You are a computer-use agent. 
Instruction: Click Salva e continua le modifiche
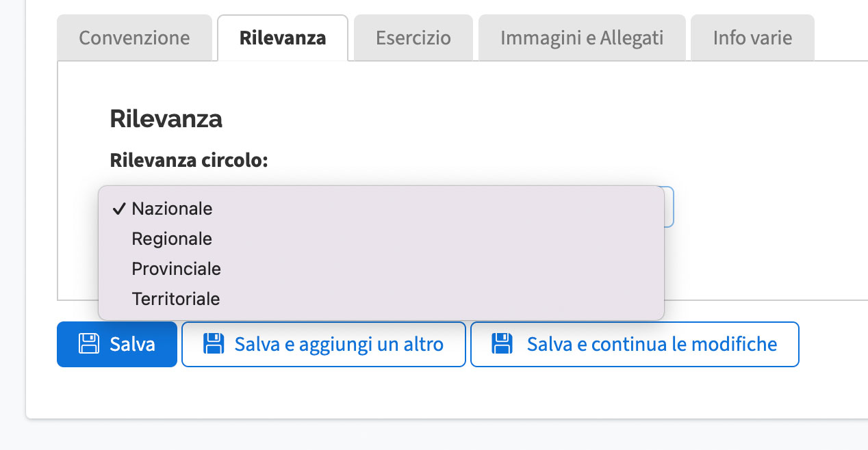(635, 344)
